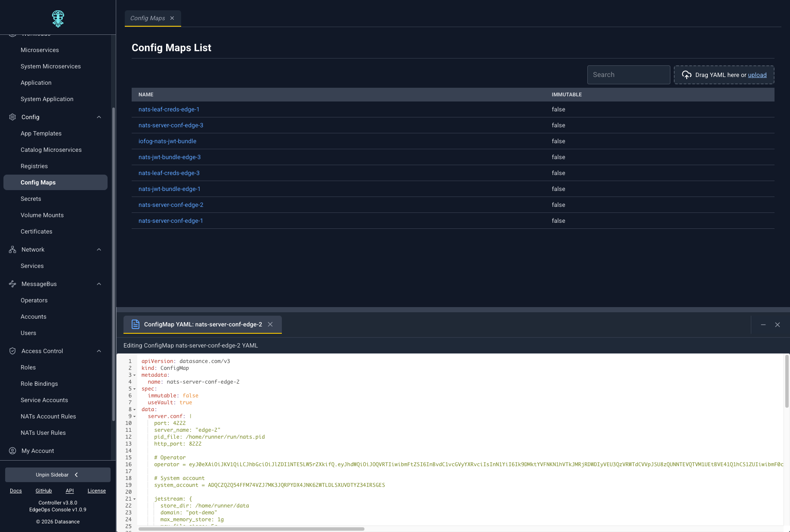This screenshot has height=532, width=790.
Task: Open the GitHub footer link
Action: (x=44, y=491)
